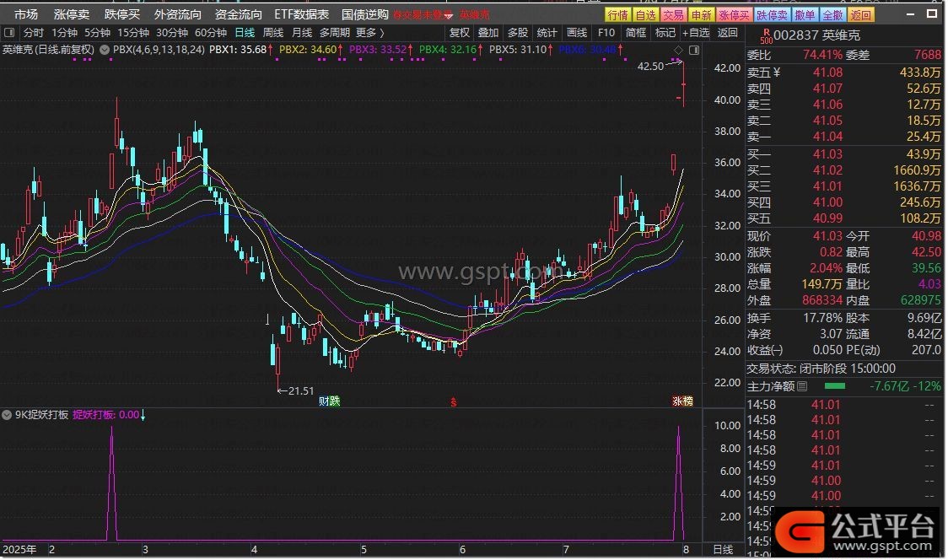Open the 复权 adjustment toolbar option
This screenshot has height=560, width=948.
click(460, 33)
